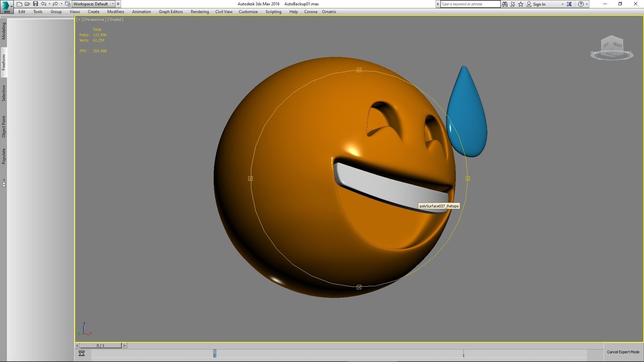Screen dimensions: 644x362
Task: Click the viewport [+] menu label
Action: point(79,19)
